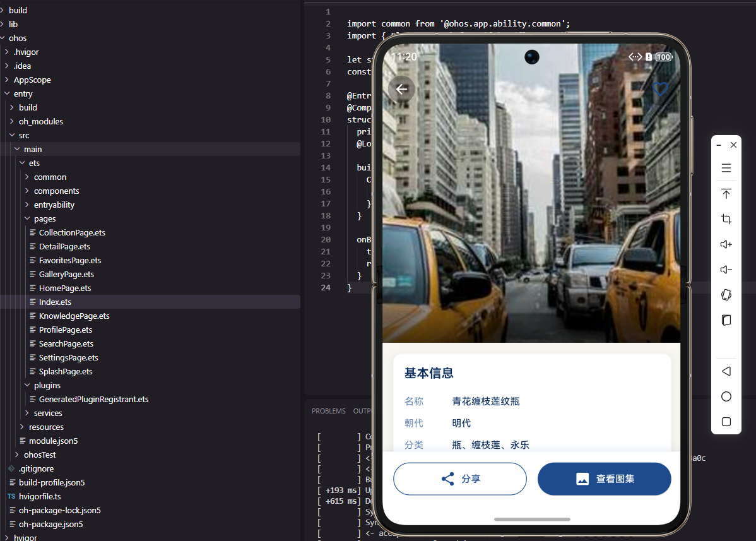Open module.json5 file

point(53,442)
